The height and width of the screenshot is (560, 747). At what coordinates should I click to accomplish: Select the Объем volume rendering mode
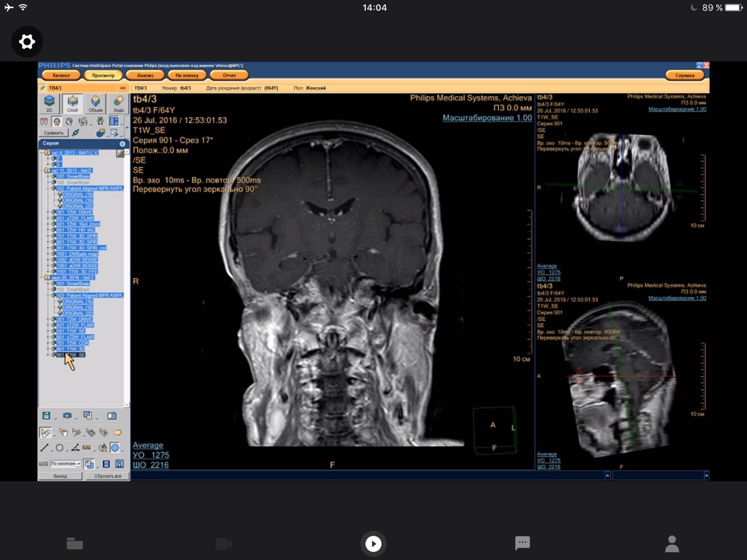point(95,104)
